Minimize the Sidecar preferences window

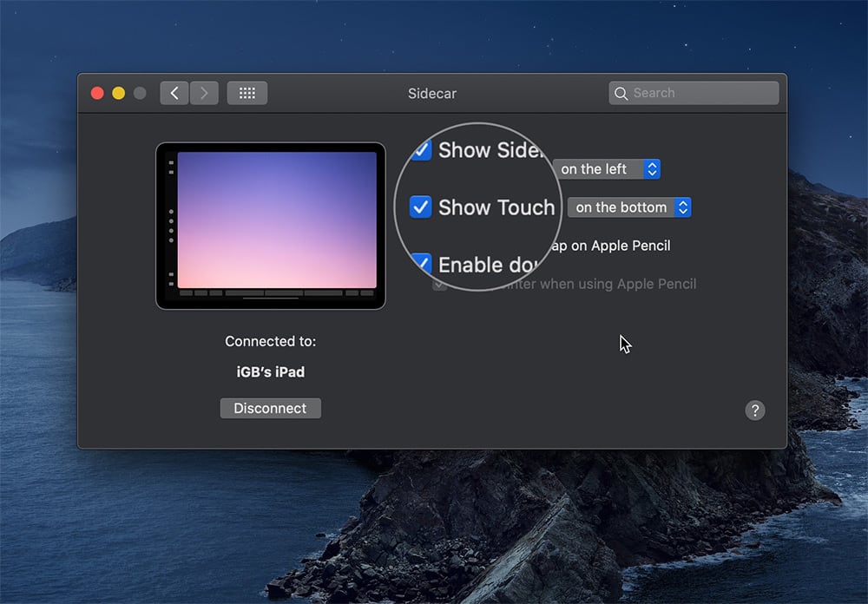[x=117, y=92]
